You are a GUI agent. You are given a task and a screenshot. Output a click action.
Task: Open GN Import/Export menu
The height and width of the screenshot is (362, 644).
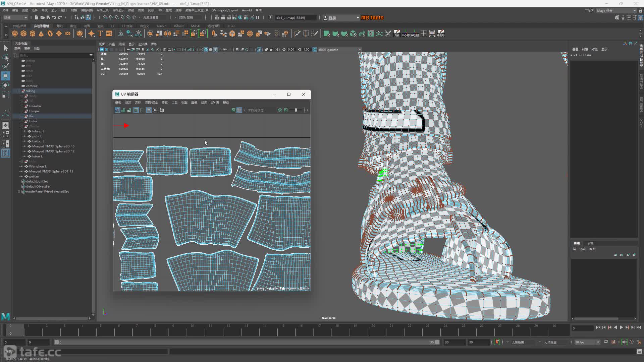(x=225, y=10)
